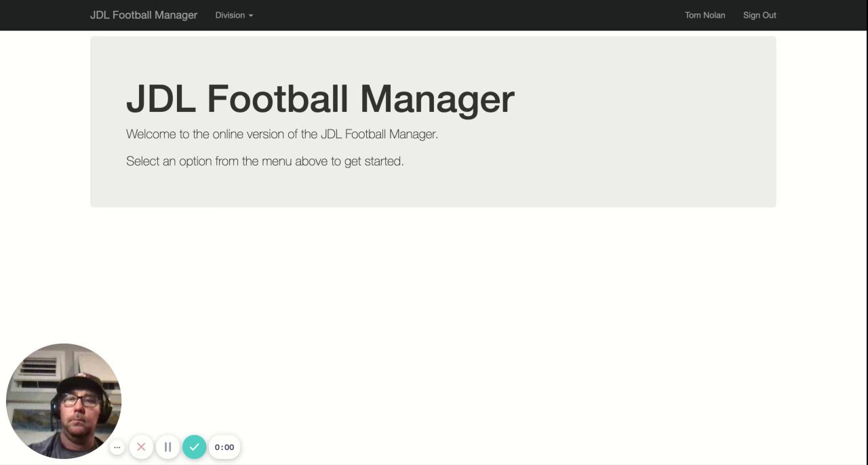Open the recorder's three-dot options
Screen dimensions: 868x465
click(117, 447)
